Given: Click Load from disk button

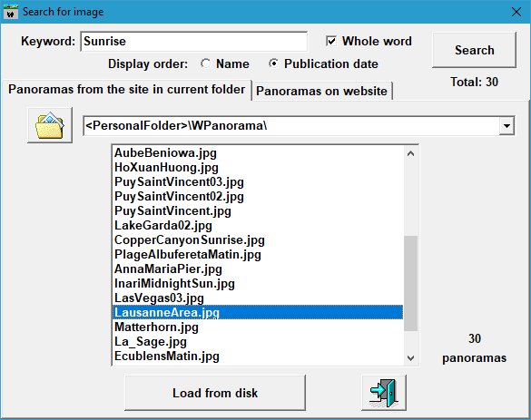Looking at the screenshot, I should (x=215, y=393).
